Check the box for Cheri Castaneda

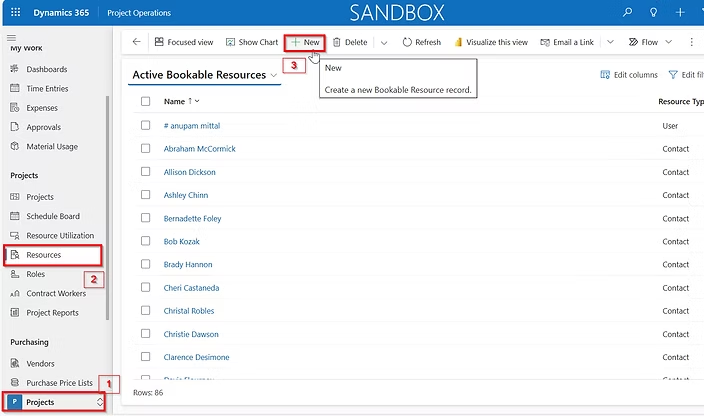pos(145,287)
